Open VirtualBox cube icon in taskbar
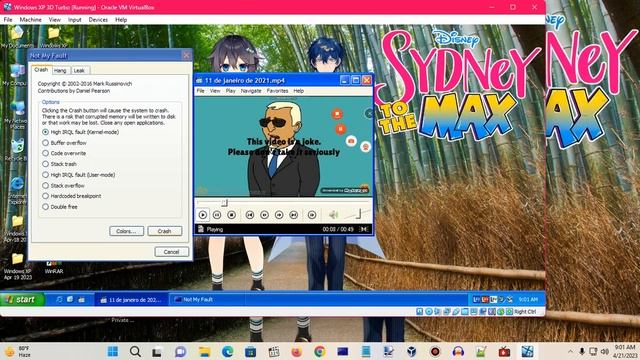The height and width of the screenshot is (360, 640). [412, 351]
